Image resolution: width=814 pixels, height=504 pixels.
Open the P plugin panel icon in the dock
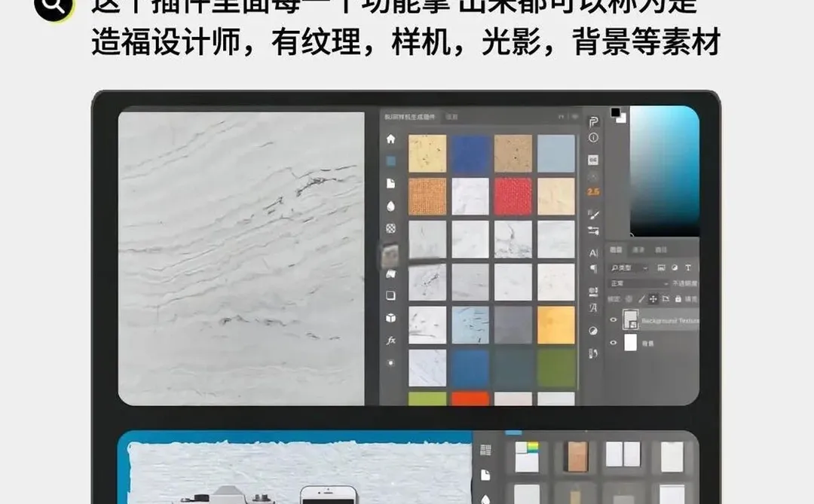click(593, 122)
